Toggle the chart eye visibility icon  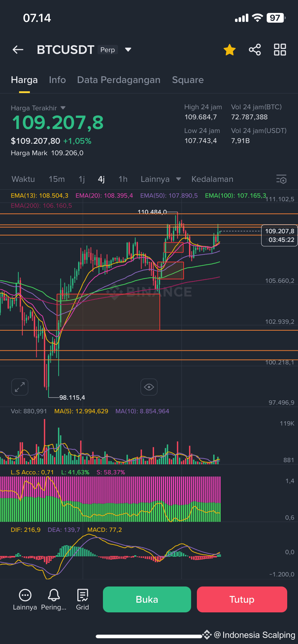[149, 387]
